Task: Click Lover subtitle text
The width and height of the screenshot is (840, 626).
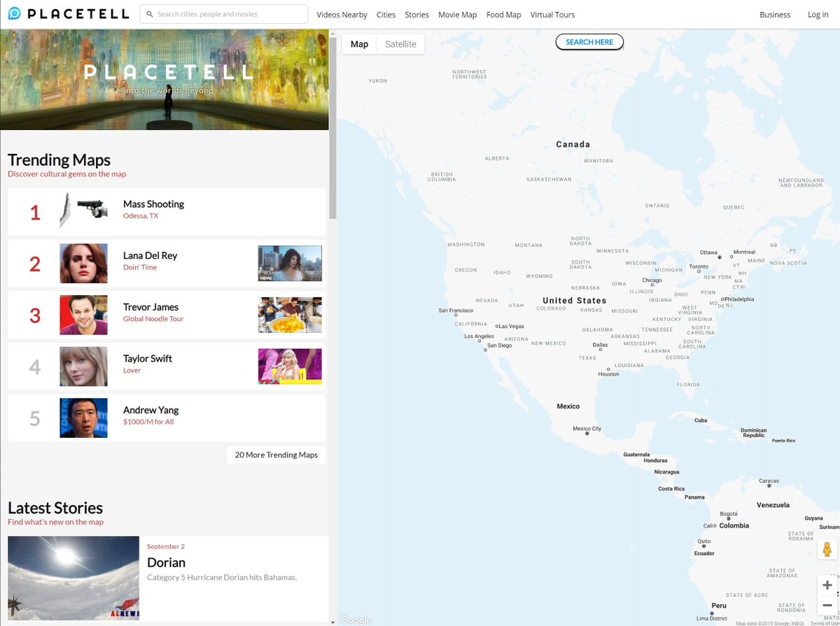Action: [132, 371]
